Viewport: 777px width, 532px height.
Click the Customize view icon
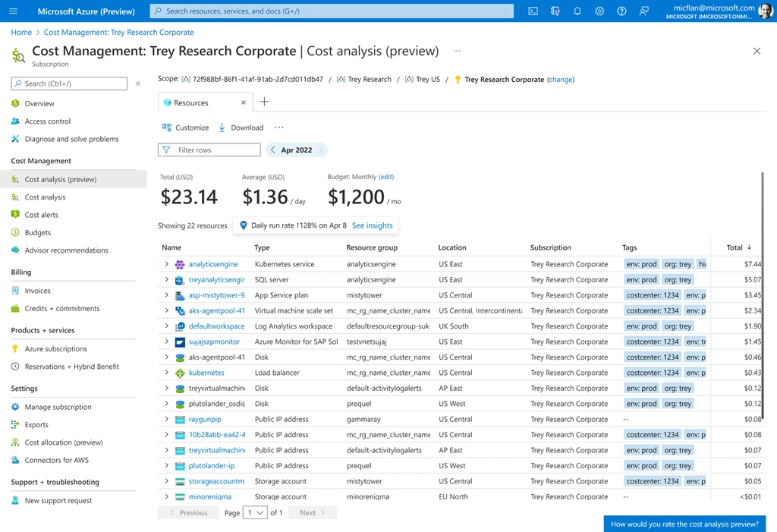pos(167,127)
